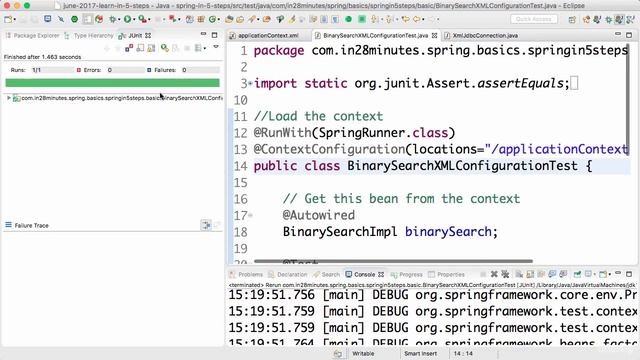Maximize the Console view panel

click(629, 274)
